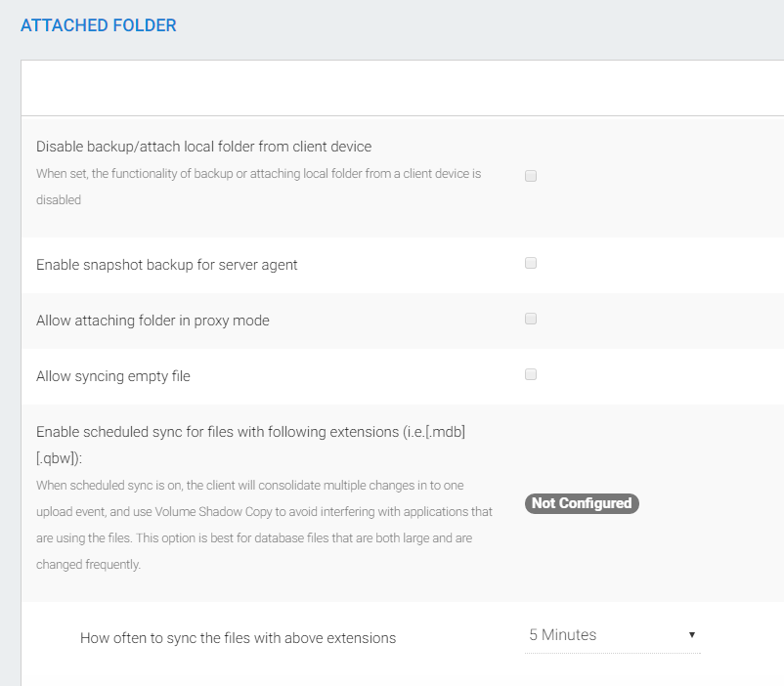Click the 'changed frequently.' description line
This screenshot has width=784, height=686.
click(89, 565)
